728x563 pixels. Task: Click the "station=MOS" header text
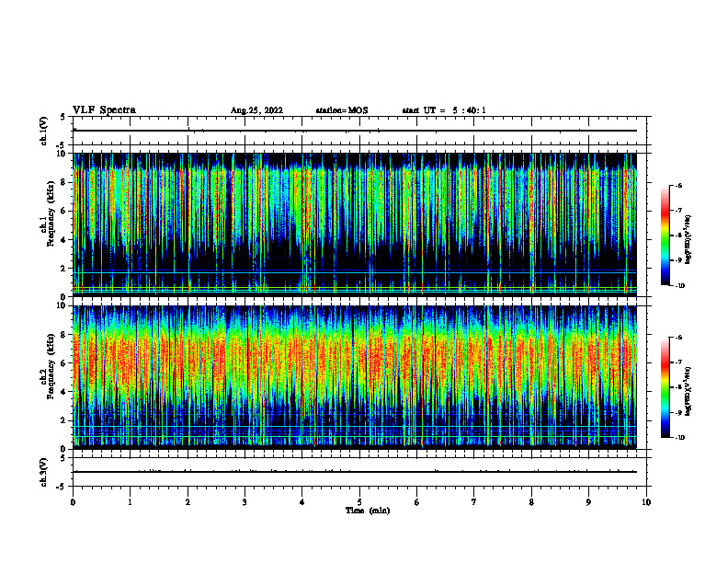coord(342,110)
